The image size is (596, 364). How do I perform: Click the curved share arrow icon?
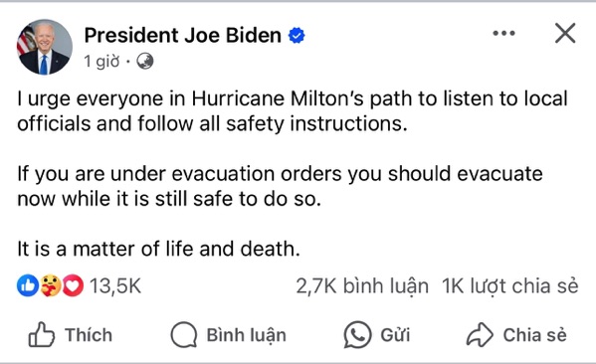pyautogui.click(x=480, y=335)
